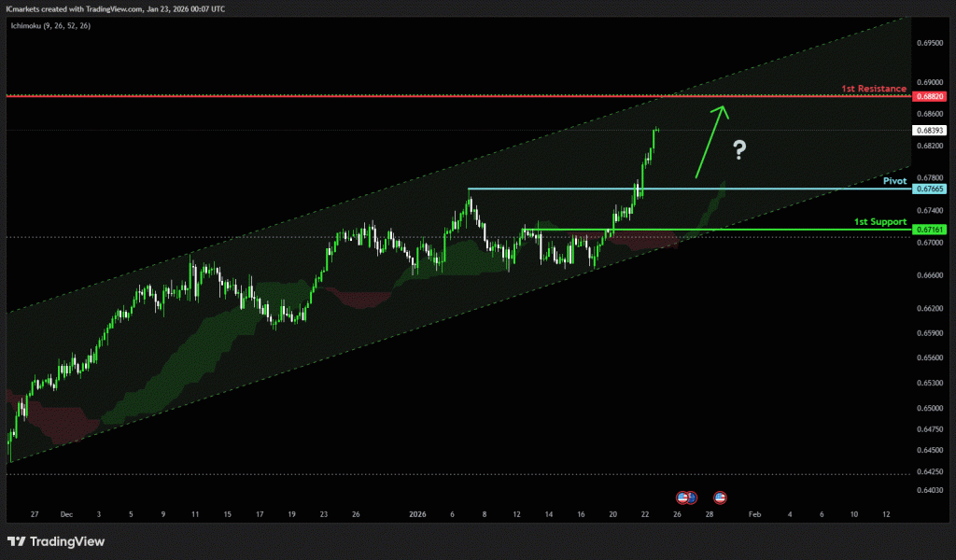Select the gray question mark annotation
Viewport: 956px width, 560px height.
point(739,149)
